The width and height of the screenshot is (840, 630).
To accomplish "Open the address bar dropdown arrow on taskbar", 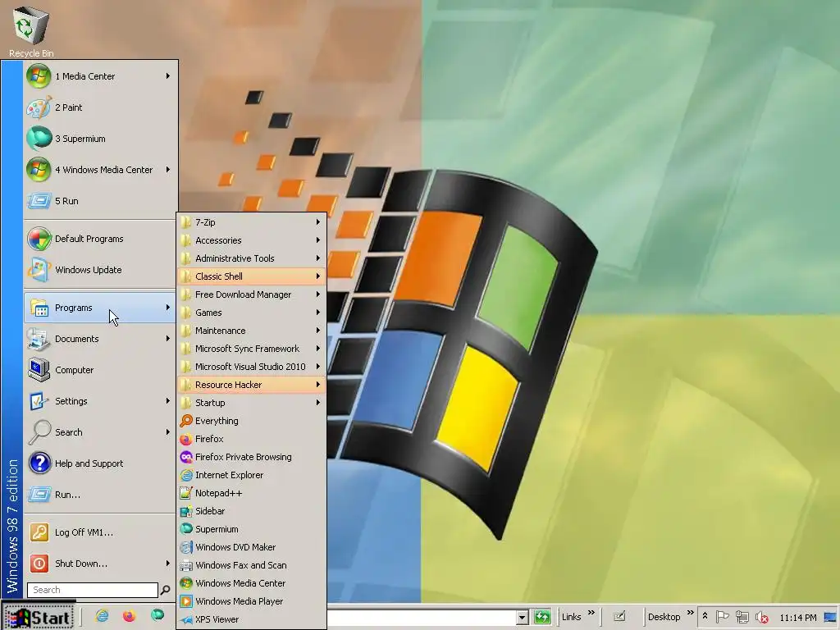I will coord(523,618).
